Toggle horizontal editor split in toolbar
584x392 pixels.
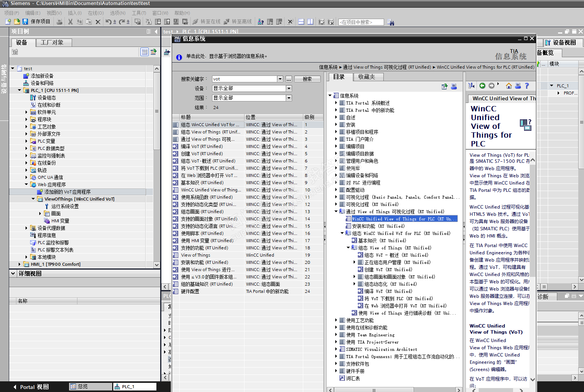click(x=301, y=22)
